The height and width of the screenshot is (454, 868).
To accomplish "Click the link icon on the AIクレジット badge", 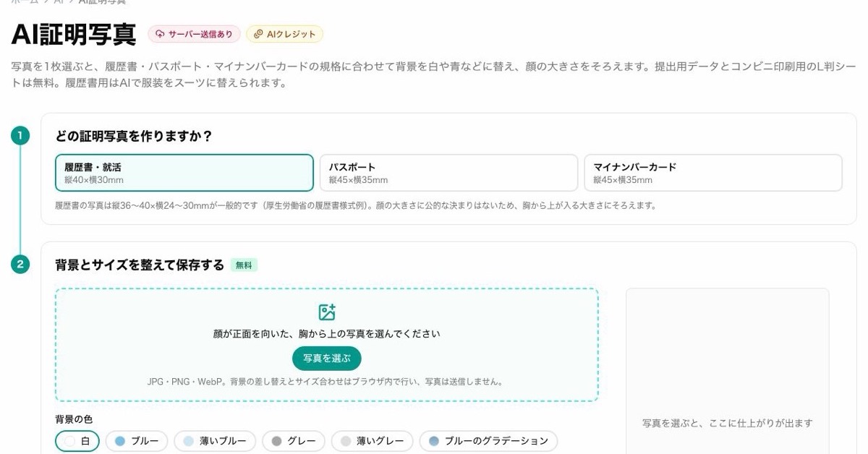I will coord(258,34).
